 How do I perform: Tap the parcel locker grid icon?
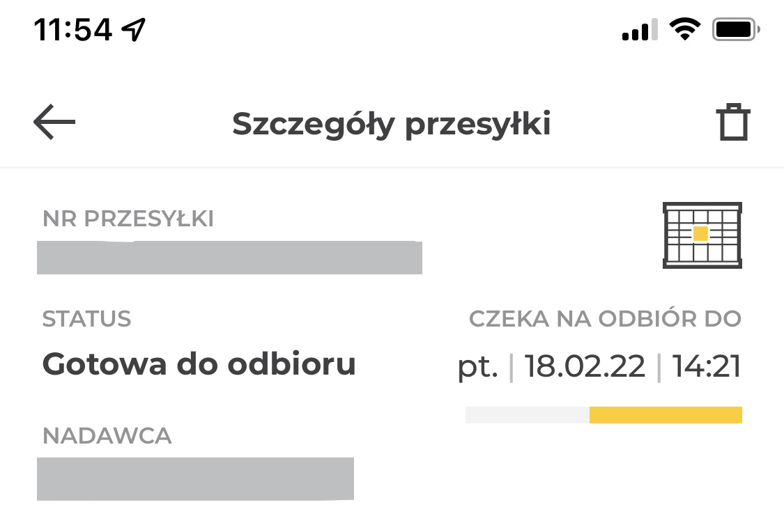pos(702,235)
